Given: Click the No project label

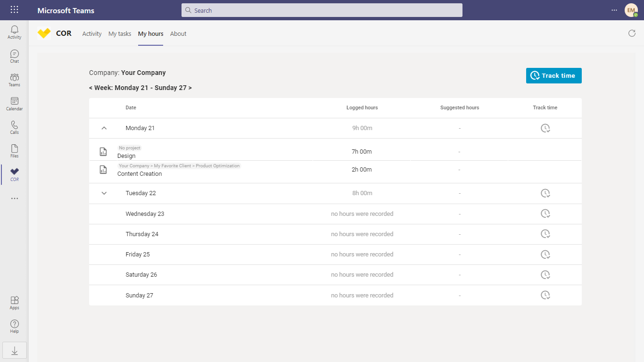Looking at the screenshot, I should coord(130,148).
